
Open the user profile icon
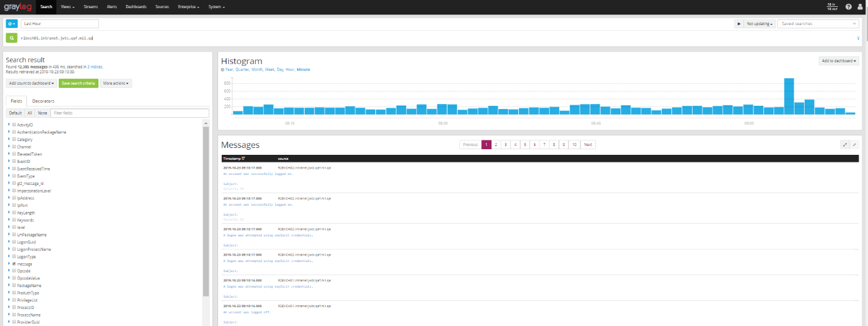[x=860, y=7]
